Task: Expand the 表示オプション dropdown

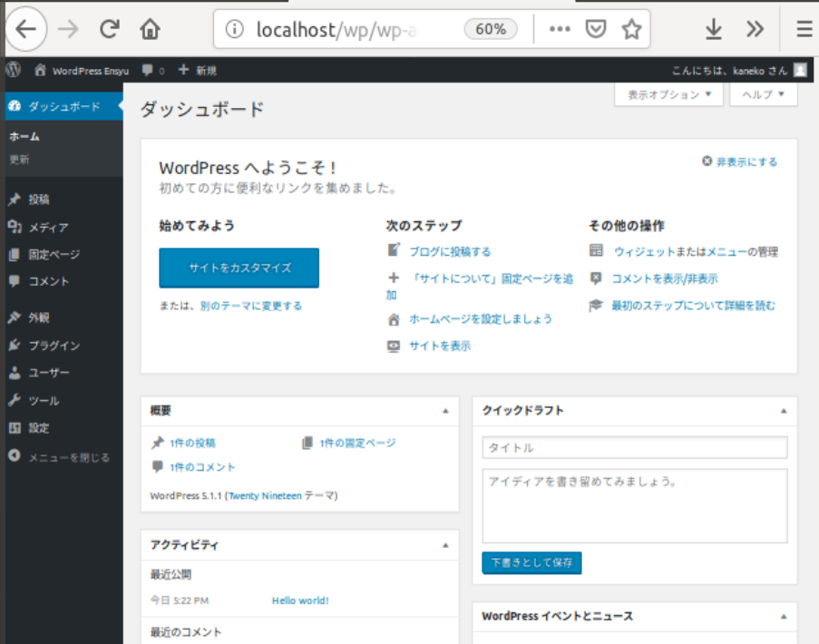Action: tap(668, 94)
